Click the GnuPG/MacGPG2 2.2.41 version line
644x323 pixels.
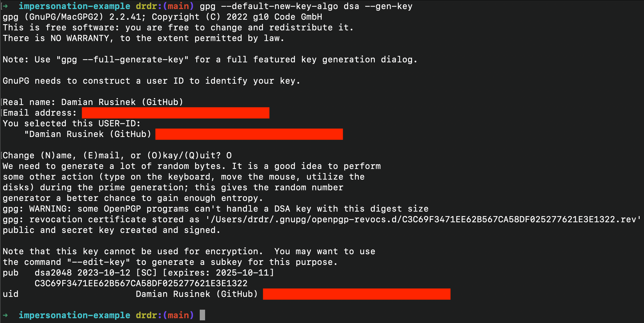(x=162, y=17)
